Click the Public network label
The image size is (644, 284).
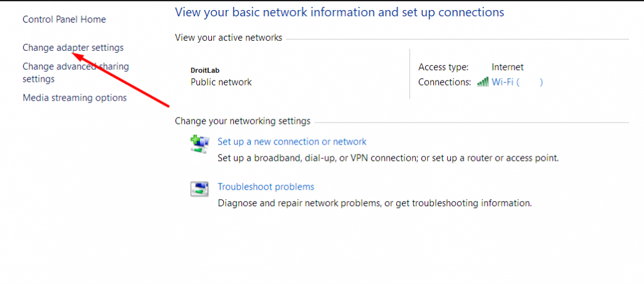[221, 82]
